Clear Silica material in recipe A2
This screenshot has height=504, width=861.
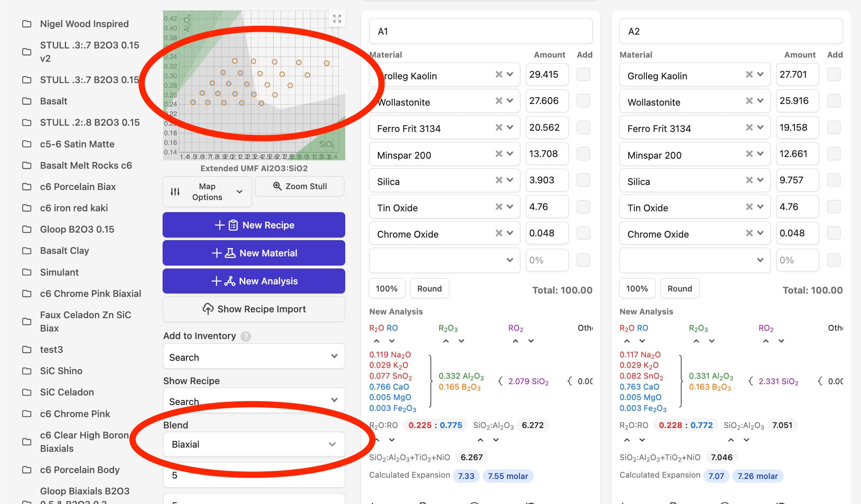point(749,180)
